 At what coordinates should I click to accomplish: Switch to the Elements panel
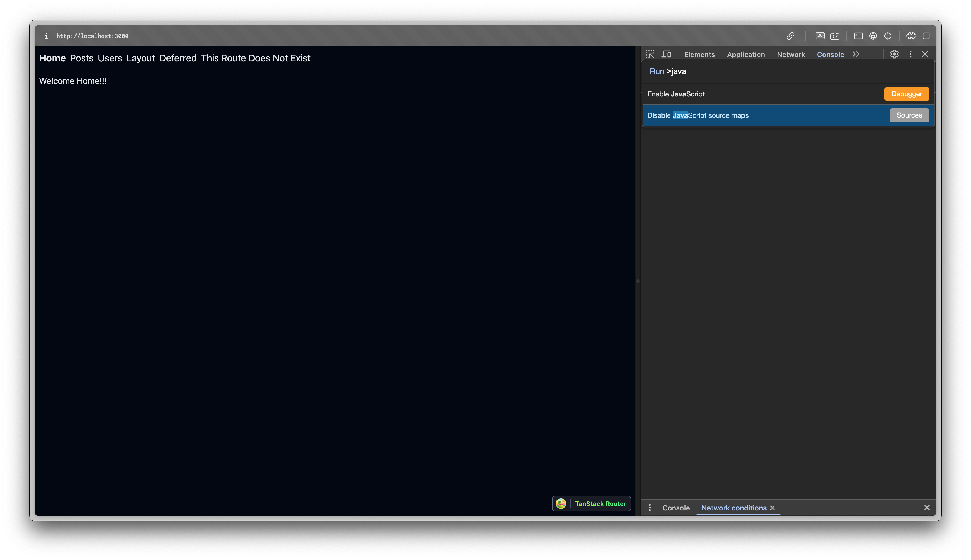click(x=699, y=54)
